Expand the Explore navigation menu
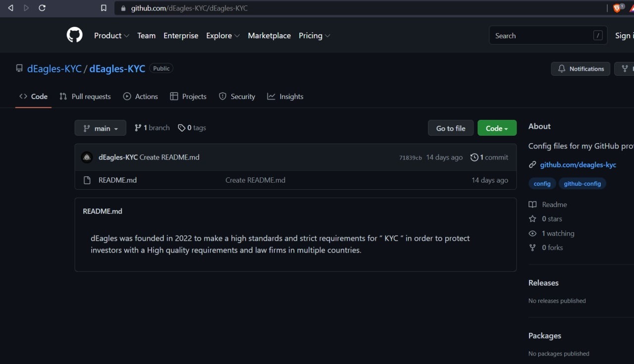Screen dimensions: 634x364 pos(223,36)
